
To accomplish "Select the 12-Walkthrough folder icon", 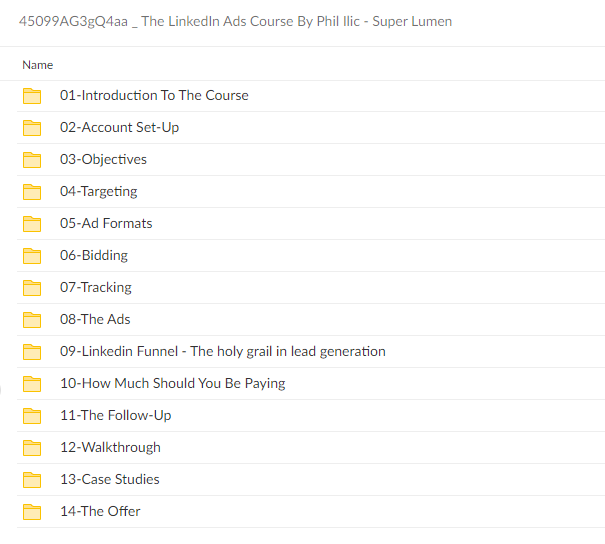I will (x=32, y=448).
